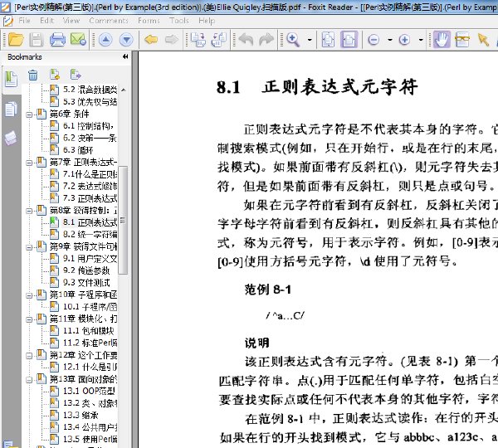Image resolution: width=498 pixels, height=448 pixels.
Task: Click first page-with-arrow icon after view arrows
Action: click(x=198, y=40)
